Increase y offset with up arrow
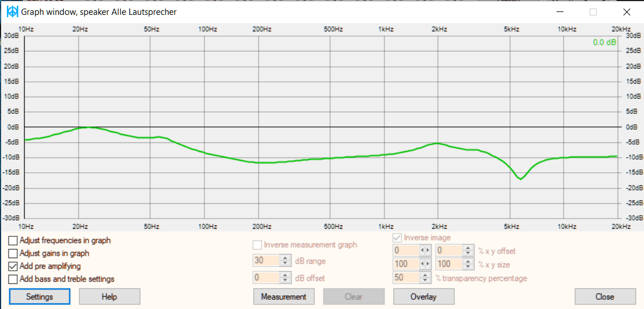The image size is (644, 309). coord(468,248)
